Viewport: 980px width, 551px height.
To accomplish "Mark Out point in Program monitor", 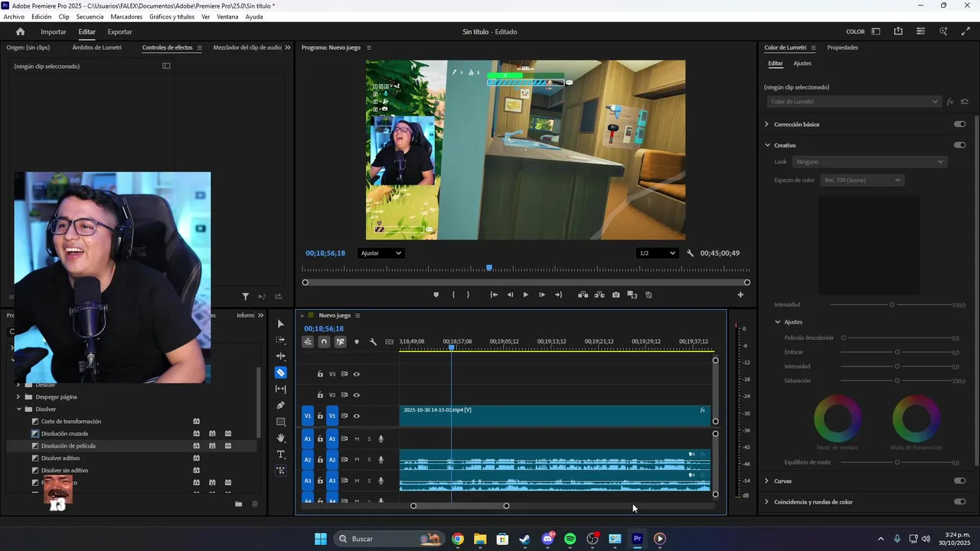I will click(x=468, y=295).
